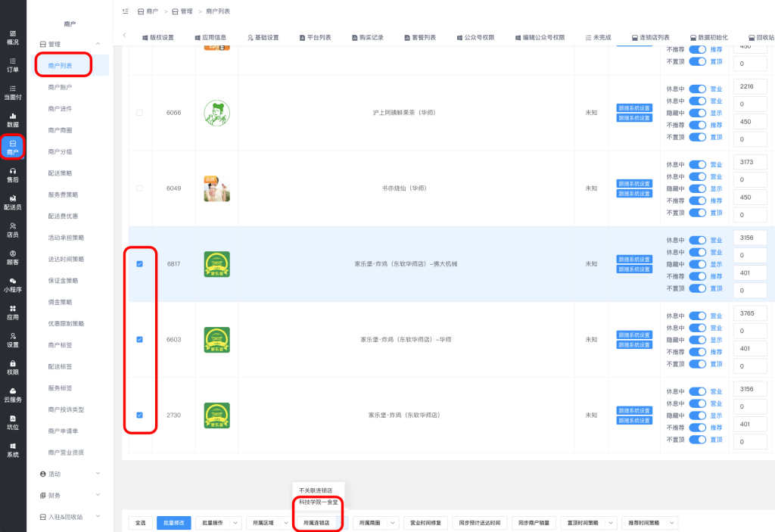Click the 2216 input field for merchant 6066
775x532 pixels.
click(x=749, y=86)
